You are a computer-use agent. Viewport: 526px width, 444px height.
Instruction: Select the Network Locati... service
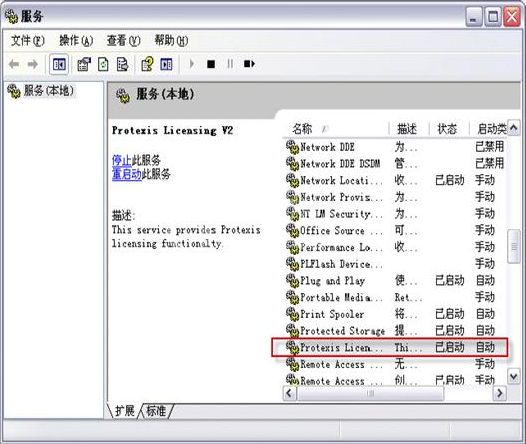point(396,180)
